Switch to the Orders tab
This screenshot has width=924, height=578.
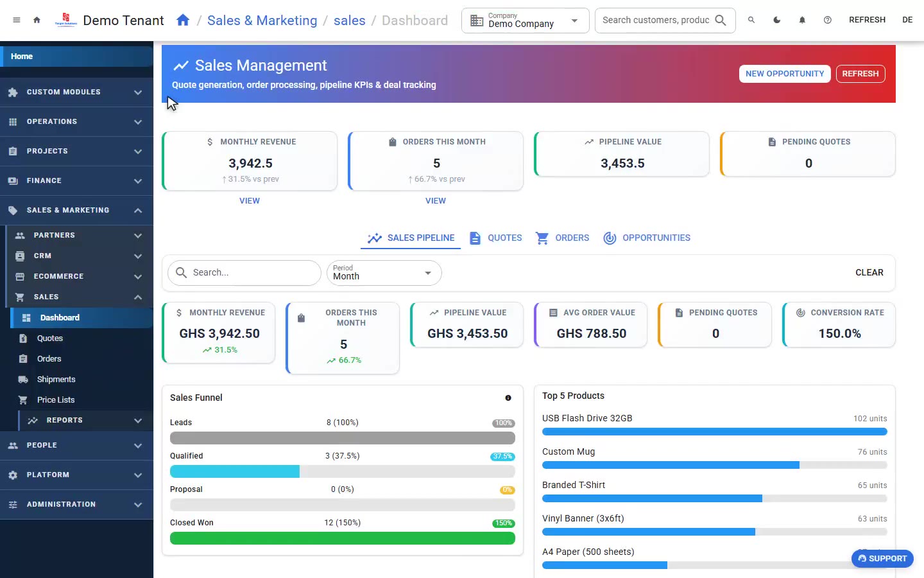pyautogui.click(x=562, y=238)
